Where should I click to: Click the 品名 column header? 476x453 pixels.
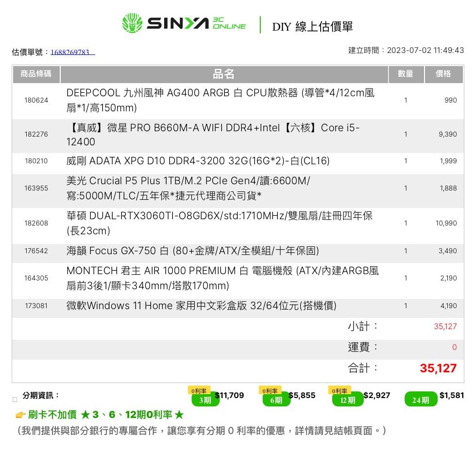[x=224, y=74]
